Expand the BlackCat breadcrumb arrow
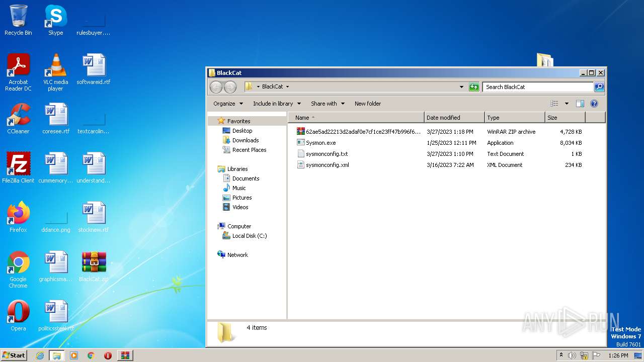The height and width of the screenshot is (362, 644). click(x=287, y=87)
